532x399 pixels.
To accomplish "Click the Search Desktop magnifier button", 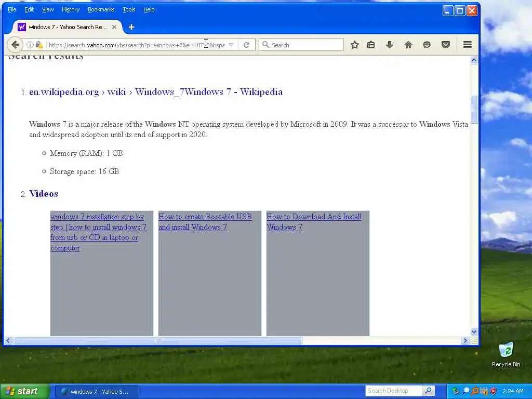I will tap(429, 391).
